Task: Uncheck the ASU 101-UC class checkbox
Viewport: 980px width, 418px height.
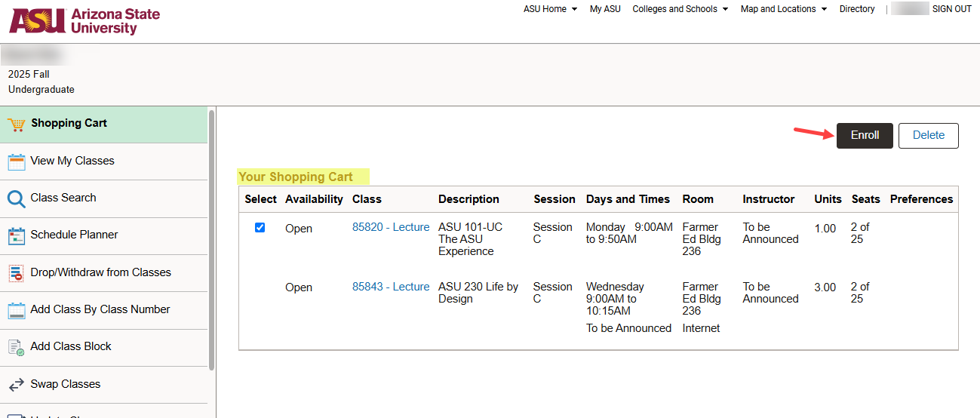Action: tap(260, 228)
